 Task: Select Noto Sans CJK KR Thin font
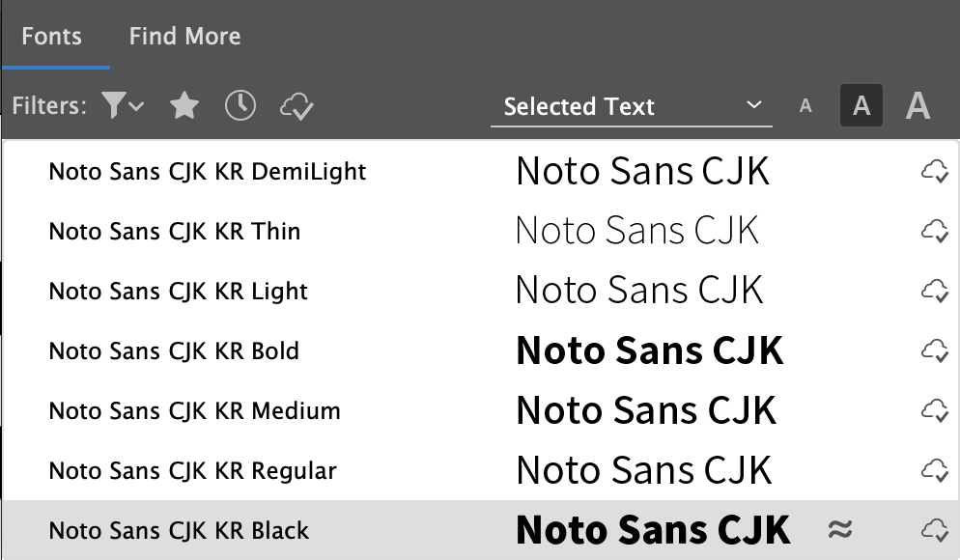(480, 232)
